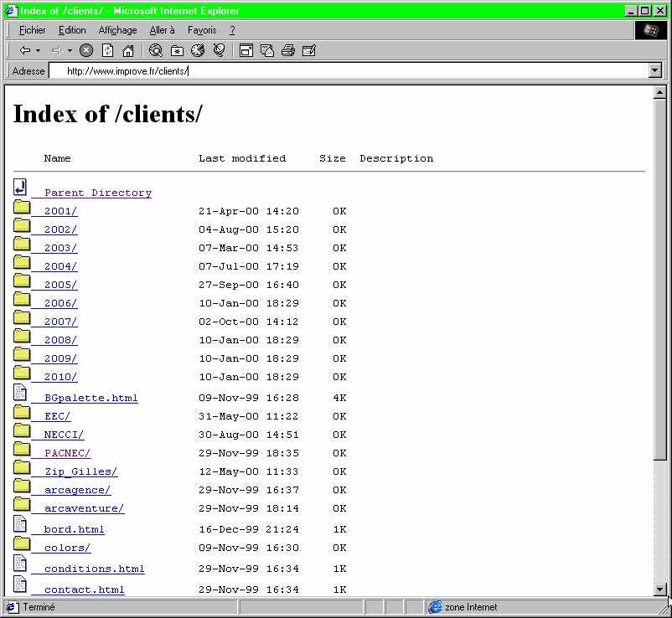
Task: Open the 2008/ directory link
Action: (x=60, y=340)
